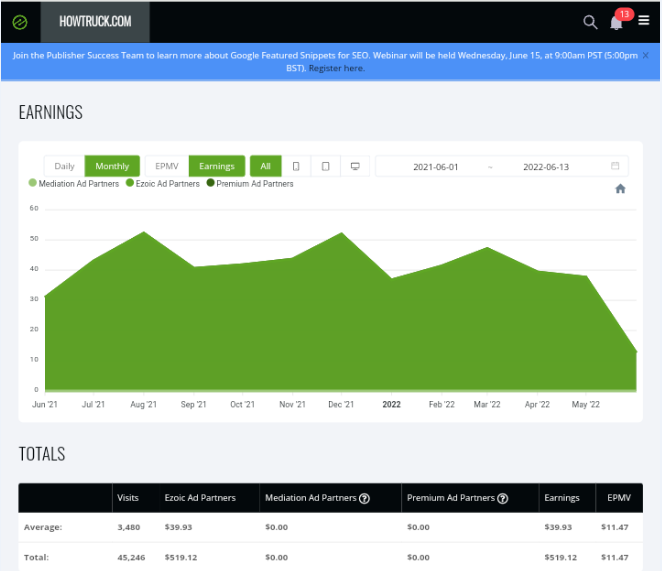
Task: Open the date range calendar icon
Action: pyautogui.click(x=615, y=166)
